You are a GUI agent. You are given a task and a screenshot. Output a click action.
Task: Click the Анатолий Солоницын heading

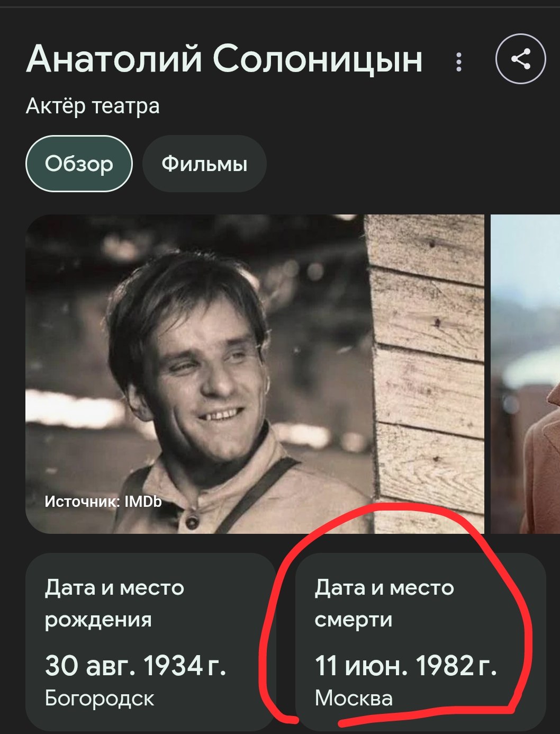tap(224, 59)
